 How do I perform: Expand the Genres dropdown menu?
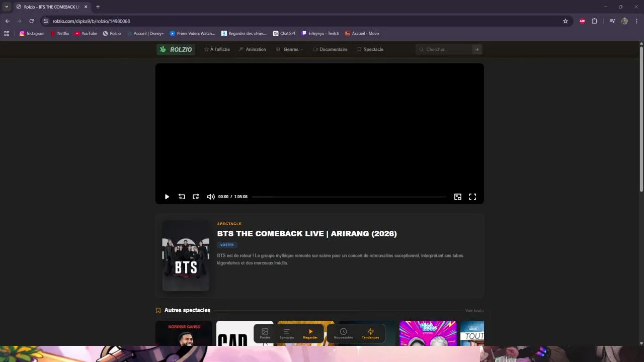(289, 49)
